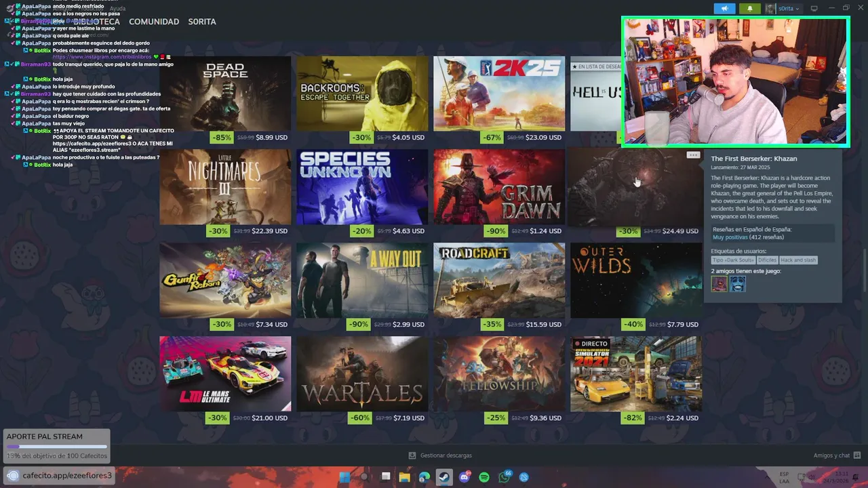
Task: Open RoadCraft game capsule
Action: point(499,281)
